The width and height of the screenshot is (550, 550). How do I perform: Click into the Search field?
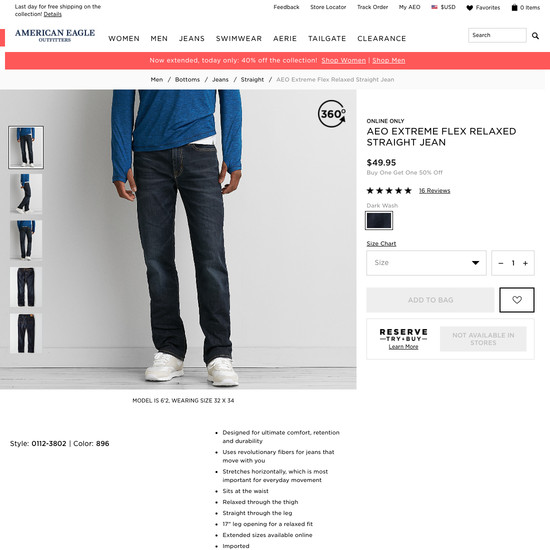[497, 35]
